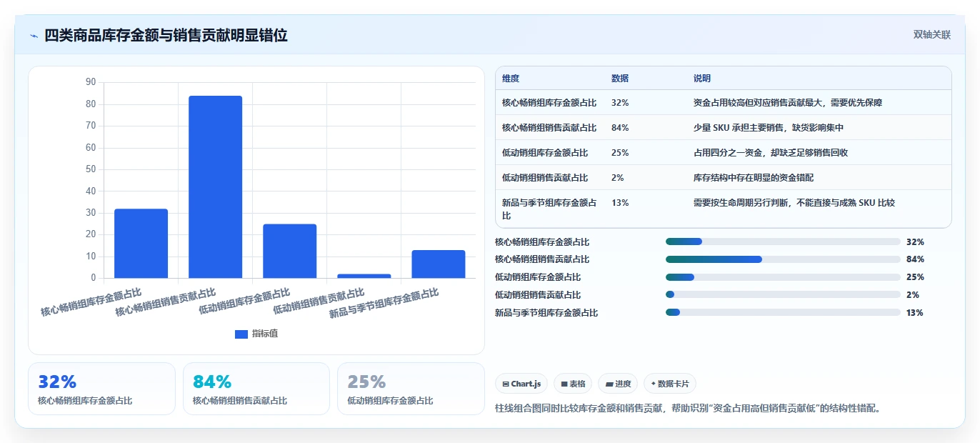Image resolution: width=980 pixels, height=443 pixels.
Task: Click the tallest bar, 核心畅销组销售贡献占比
Action: (x=215, y=186)
